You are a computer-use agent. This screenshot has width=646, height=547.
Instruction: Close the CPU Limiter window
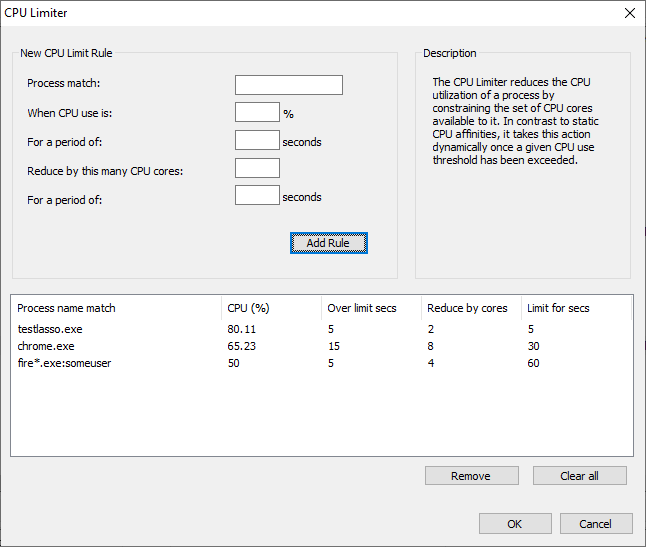[629, 13]
